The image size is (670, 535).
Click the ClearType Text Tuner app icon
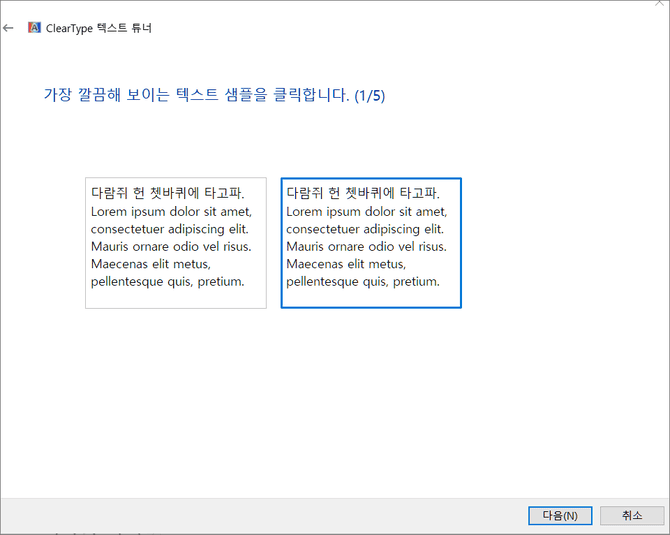(x=34, y=28)
